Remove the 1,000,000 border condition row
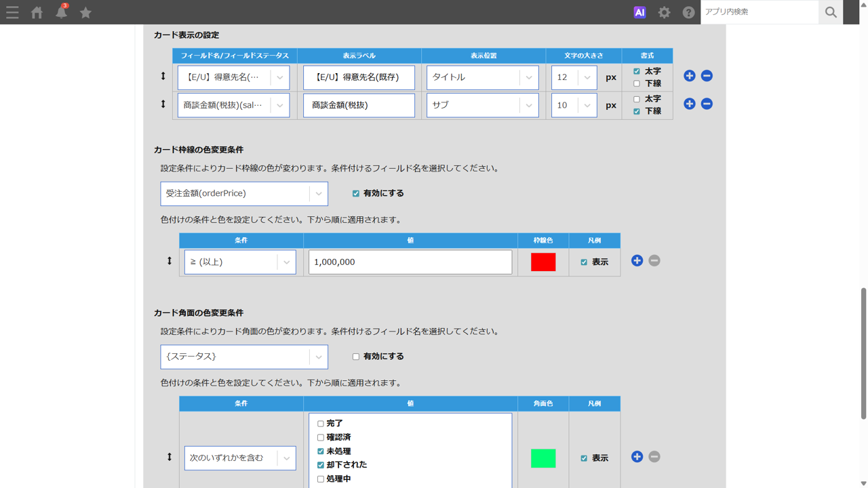 point(654,261)
